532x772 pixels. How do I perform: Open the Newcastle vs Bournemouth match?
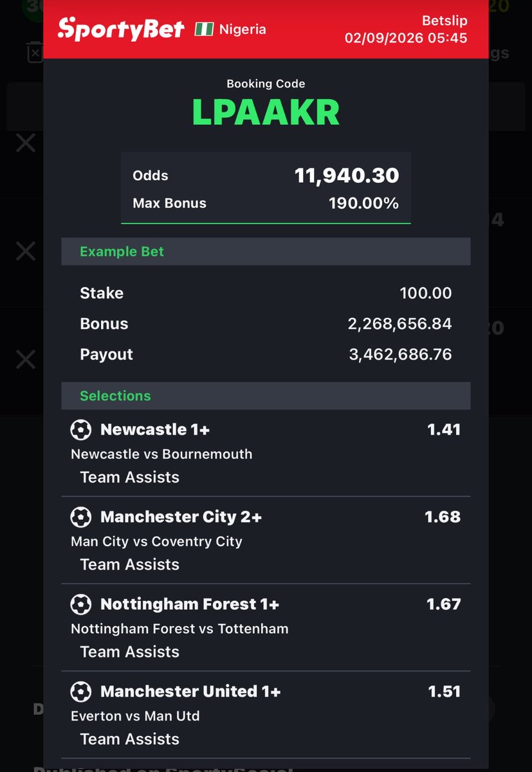161,454
